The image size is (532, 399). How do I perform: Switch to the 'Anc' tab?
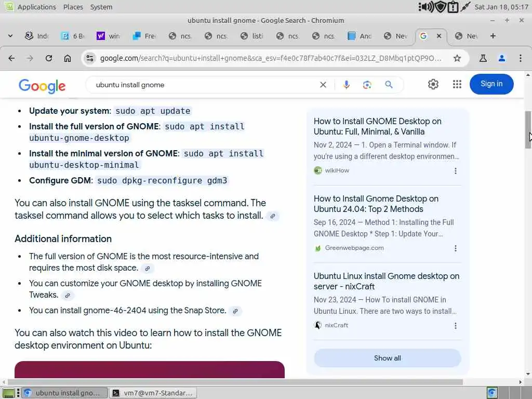[360, 36]
